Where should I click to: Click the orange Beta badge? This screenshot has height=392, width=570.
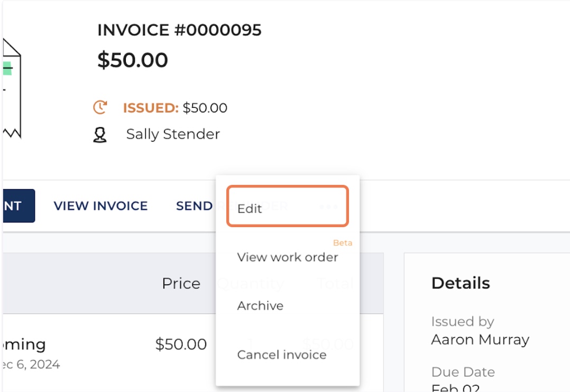coord(342,243)
